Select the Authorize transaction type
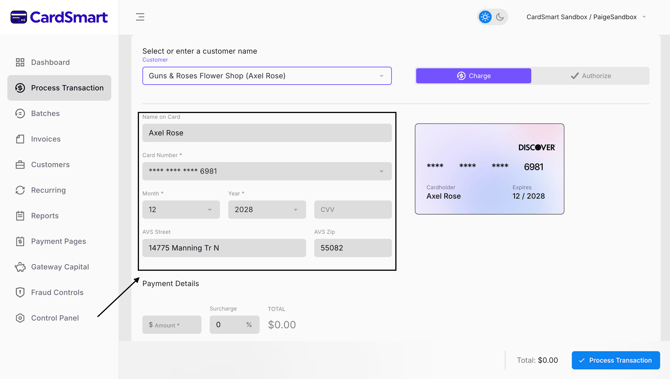Viewport: 670px width, 379px height. point(591,76)
